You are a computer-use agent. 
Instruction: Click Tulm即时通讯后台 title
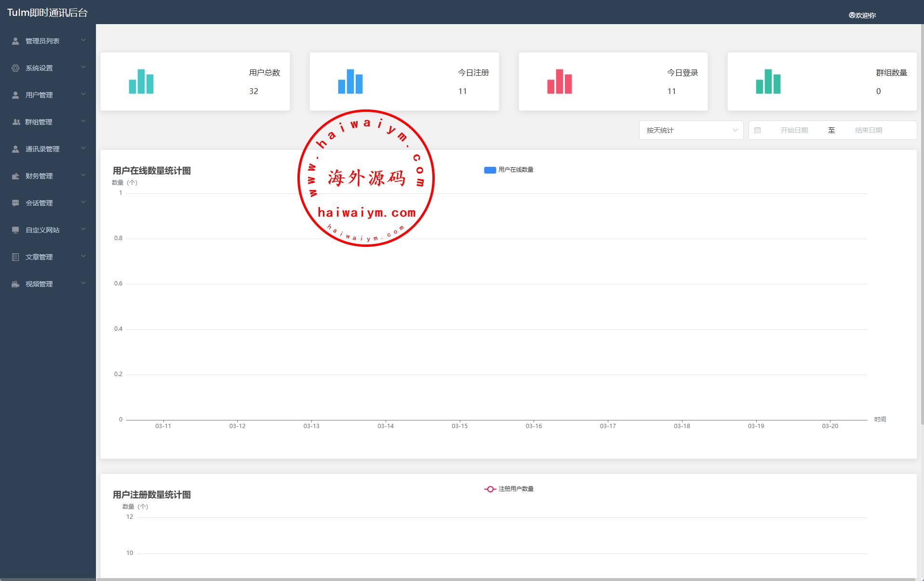click(x=47, y=13)
